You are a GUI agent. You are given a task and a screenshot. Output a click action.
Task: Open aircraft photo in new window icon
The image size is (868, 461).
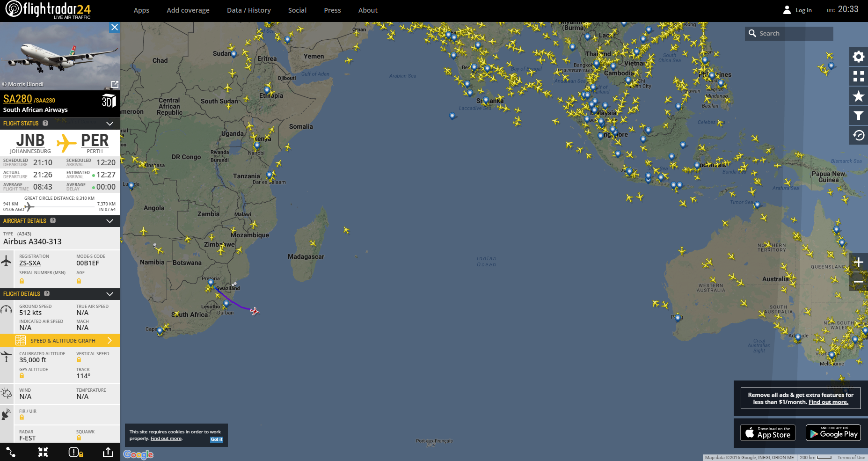(115, 84)
